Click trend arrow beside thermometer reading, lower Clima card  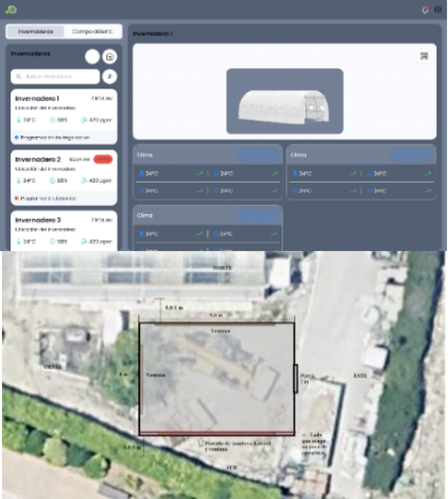point(200,234)
